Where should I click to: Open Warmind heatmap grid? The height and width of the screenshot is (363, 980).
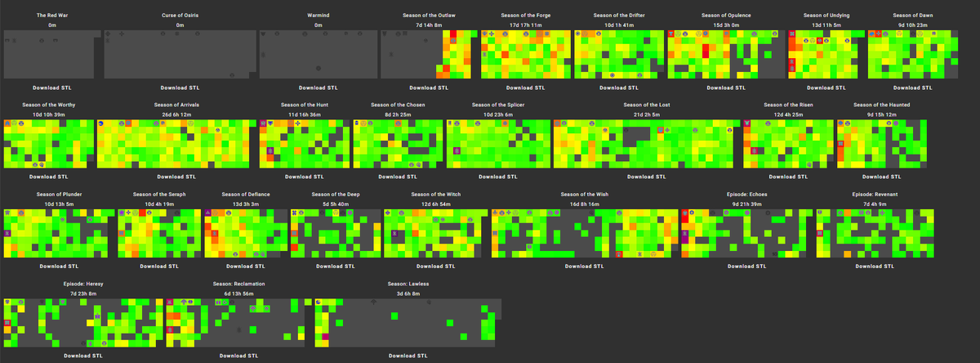(x=318, y=54)
